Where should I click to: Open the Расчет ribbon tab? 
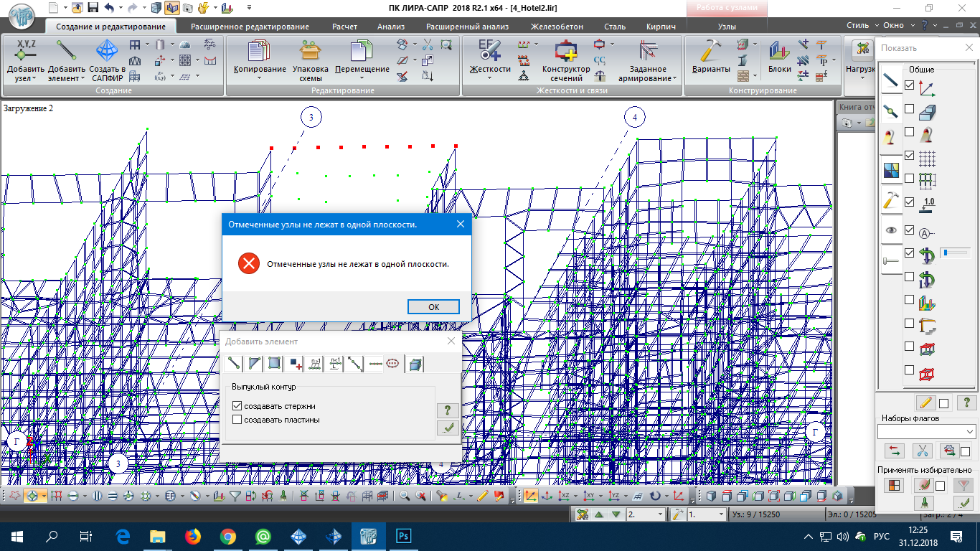point(344,27)
